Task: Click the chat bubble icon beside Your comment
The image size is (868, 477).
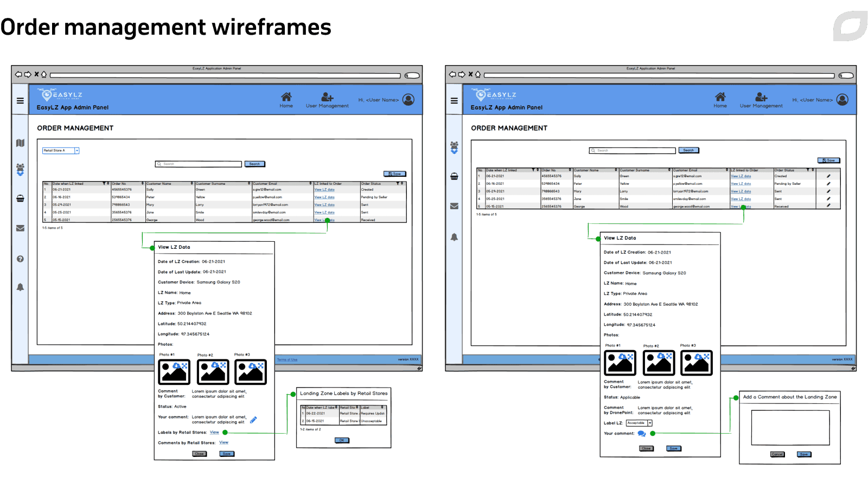Action: [x=642, y=434]
